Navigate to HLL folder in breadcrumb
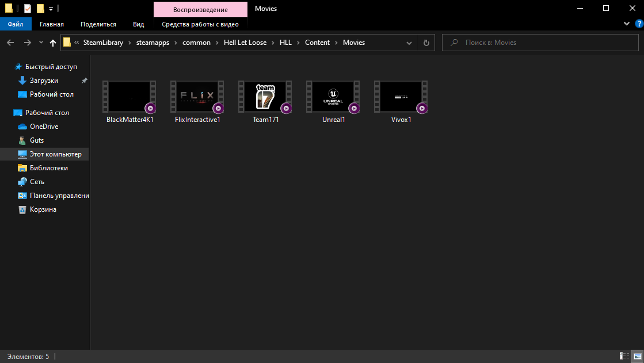The image size is (644, 363). click(285, 43)
